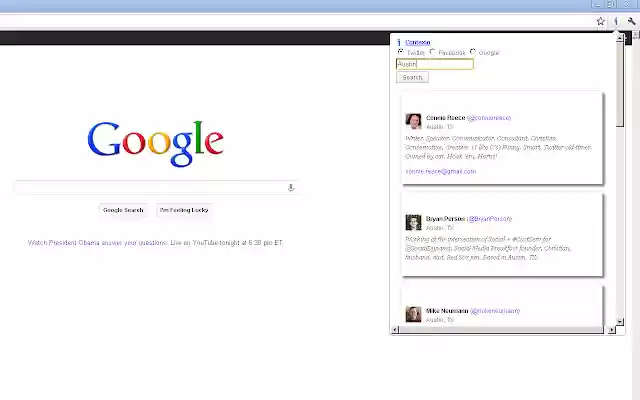Click the blue info icon in the popup header

coord(399,42)
